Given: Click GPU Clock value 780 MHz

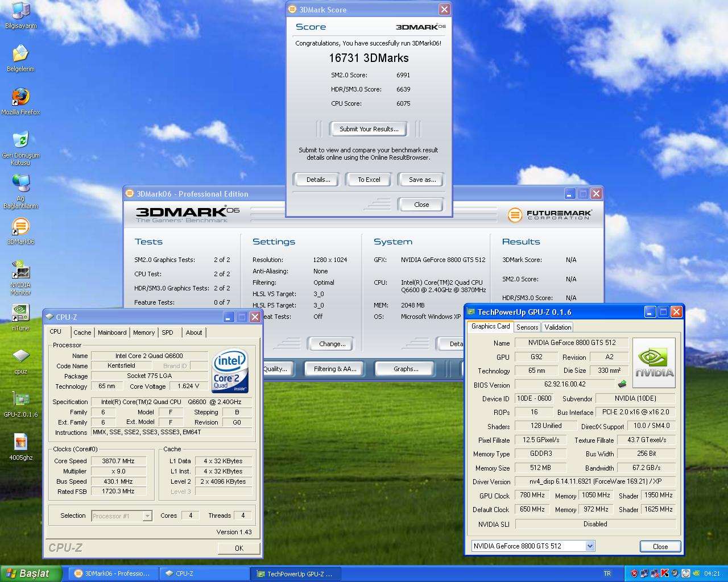Looking at the screenshot, I should 532,495.
